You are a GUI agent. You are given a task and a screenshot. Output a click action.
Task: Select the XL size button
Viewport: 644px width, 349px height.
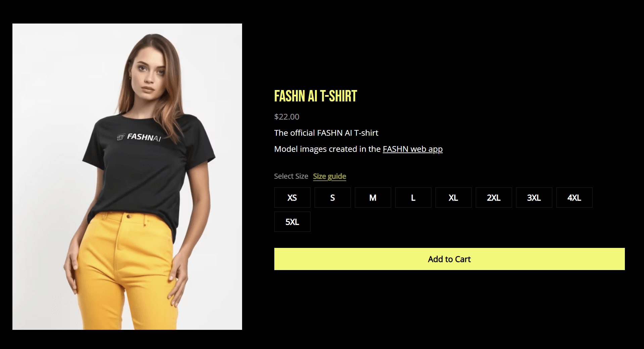pos(453,198)
